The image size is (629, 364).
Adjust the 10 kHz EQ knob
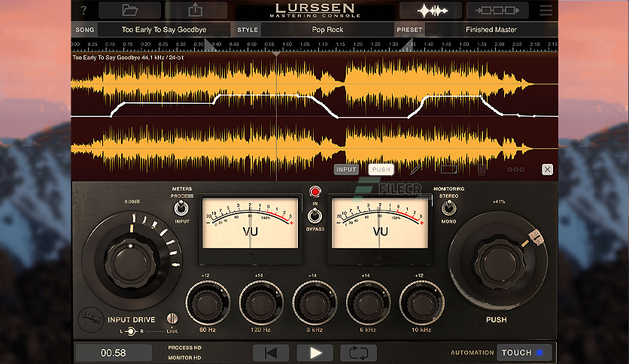pyautogui.click(x=421, y=302)
